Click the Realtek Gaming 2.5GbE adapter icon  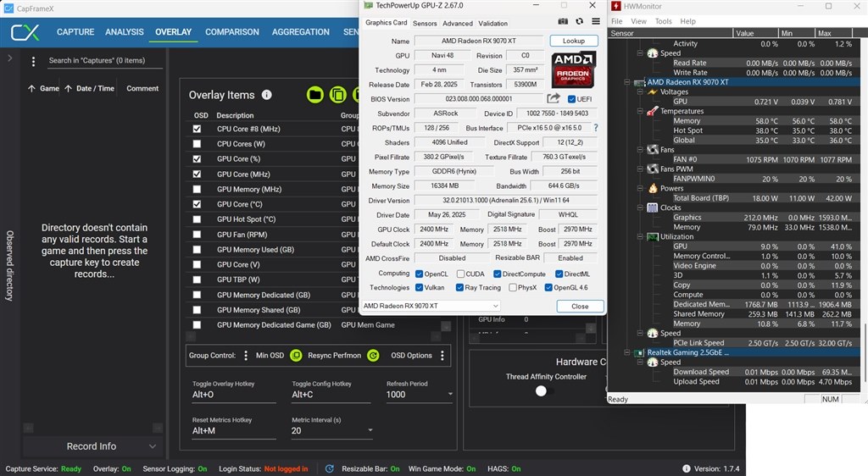639,352
